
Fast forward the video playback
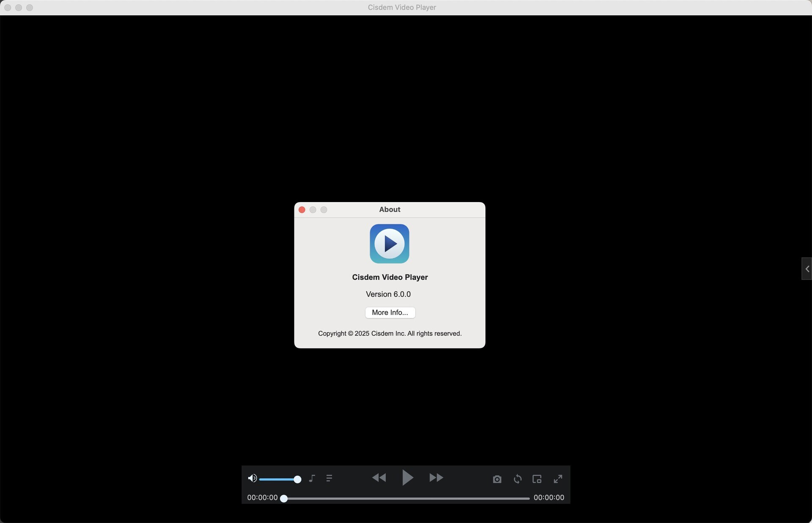point(436,478)
